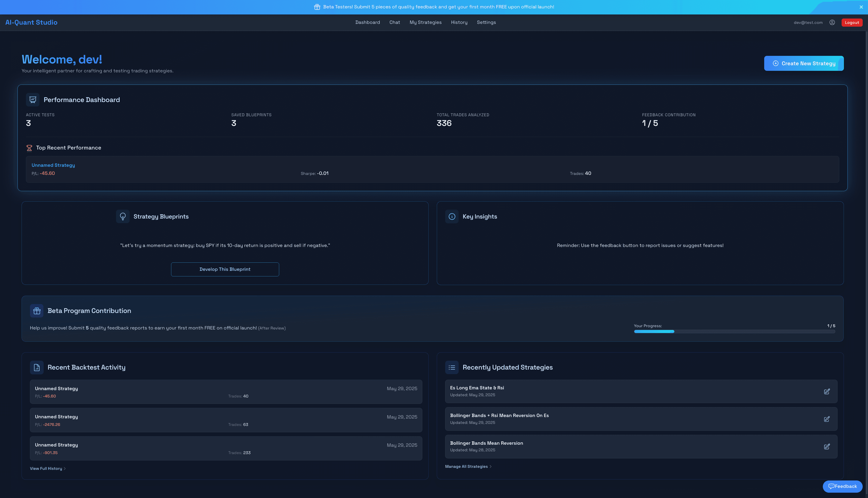This screenshot has width=868, height=498.
Task: Open the user profile icon
Action: [832, 22]
